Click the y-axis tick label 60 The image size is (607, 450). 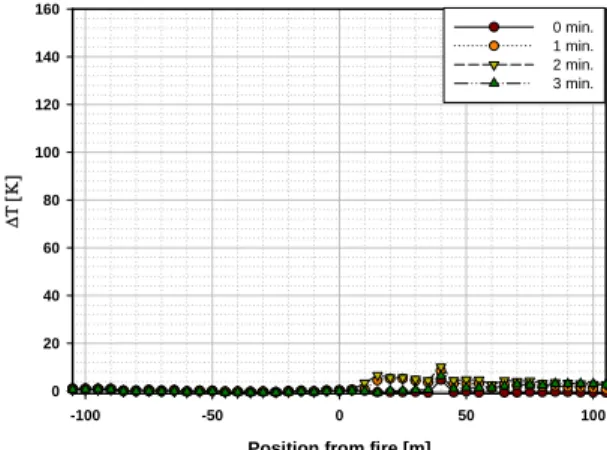click(51, 248)
